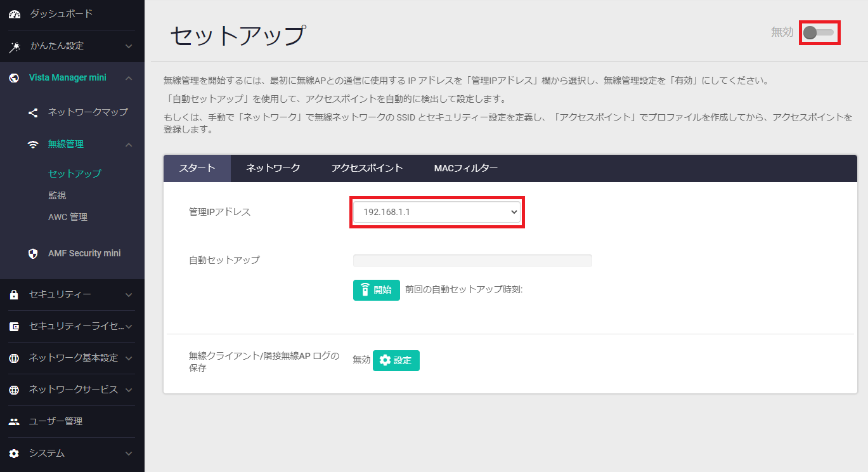Open the 監視 page in sidebar

pyautogui.click(x=57, y=195)
